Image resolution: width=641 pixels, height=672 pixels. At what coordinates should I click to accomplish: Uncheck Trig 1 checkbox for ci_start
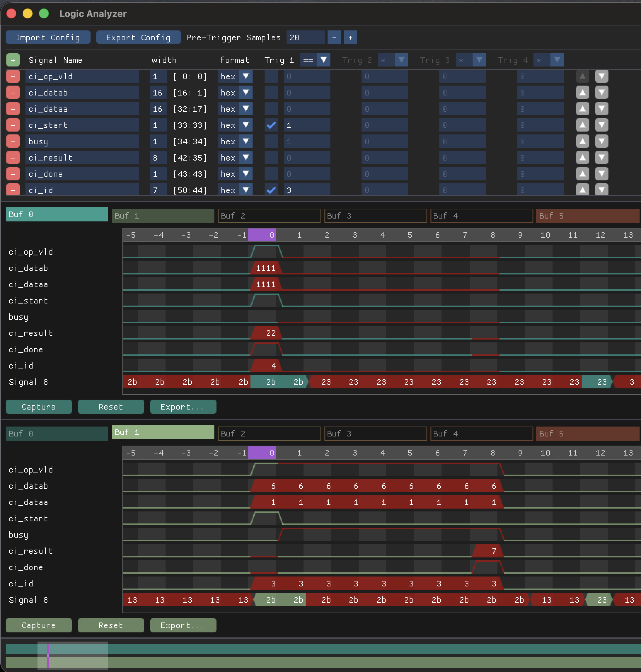pyautogui.click(x=271, y=125)
